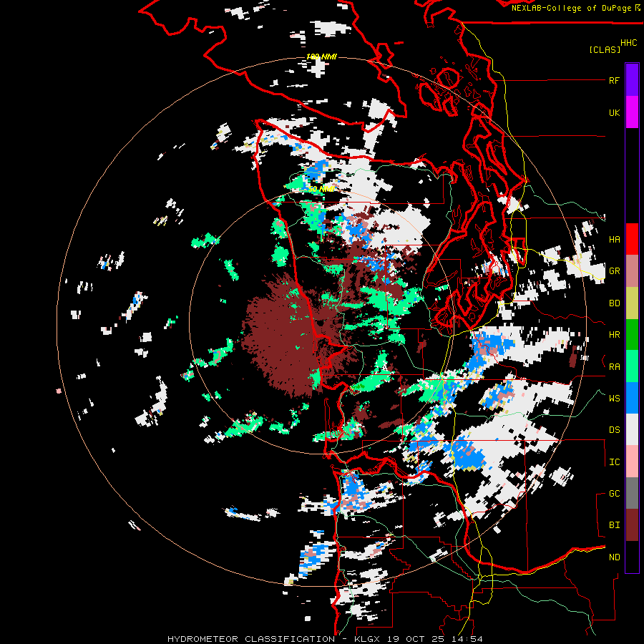644x644 pixels.
Task: Select the light pink IC legend swatch
Action: point(632,462)
